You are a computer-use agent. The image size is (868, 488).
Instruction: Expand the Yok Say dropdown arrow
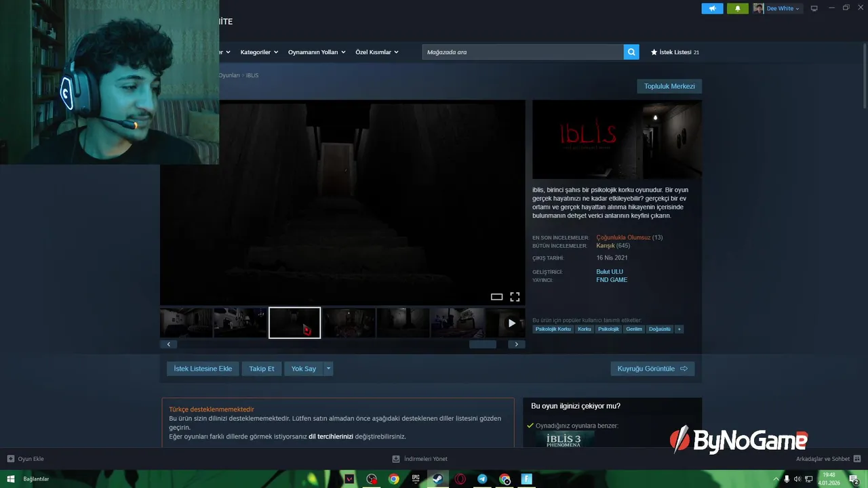[x=328, y=369]
